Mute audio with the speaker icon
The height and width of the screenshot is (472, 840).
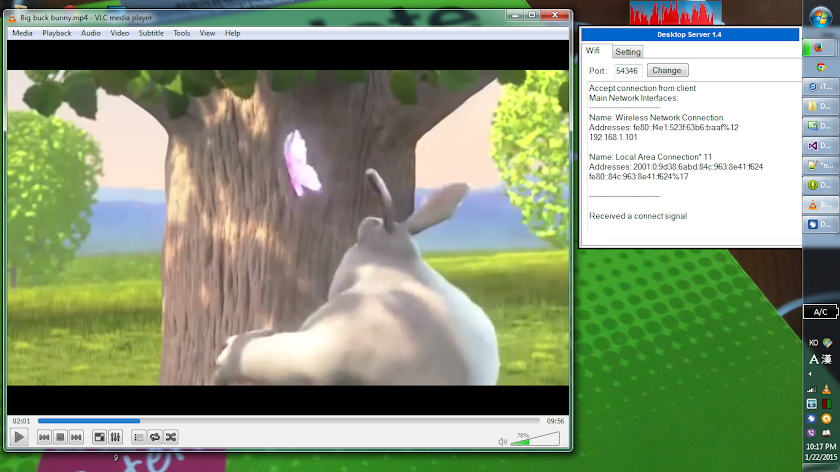[502, 441]
